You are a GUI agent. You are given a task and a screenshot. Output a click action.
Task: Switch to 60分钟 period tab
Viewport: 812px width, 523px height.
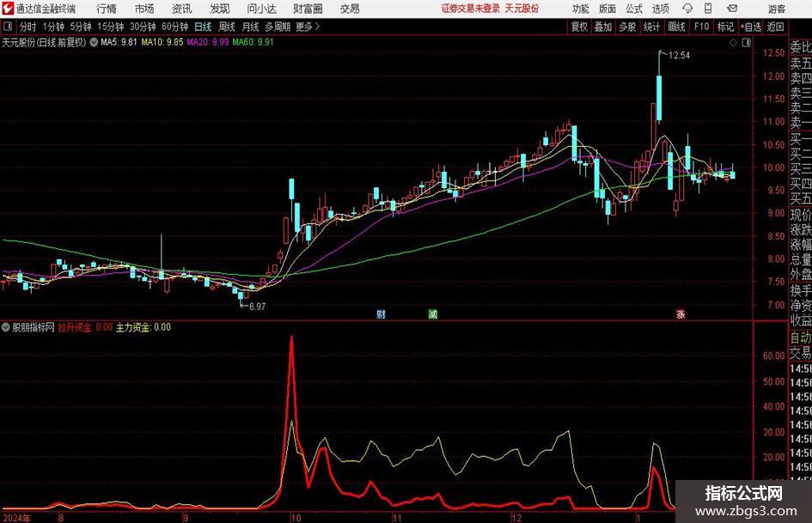[x=174, y=27]
